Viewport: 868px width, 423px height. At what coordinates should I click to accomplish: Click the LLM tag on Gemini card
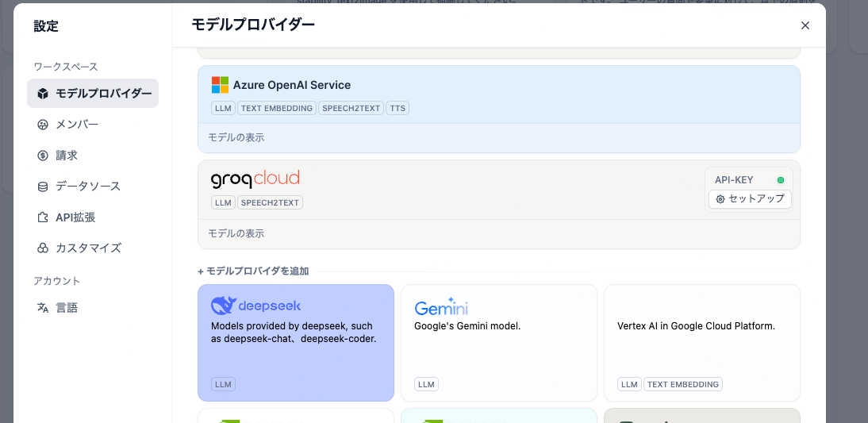click(x=426, y=384)
